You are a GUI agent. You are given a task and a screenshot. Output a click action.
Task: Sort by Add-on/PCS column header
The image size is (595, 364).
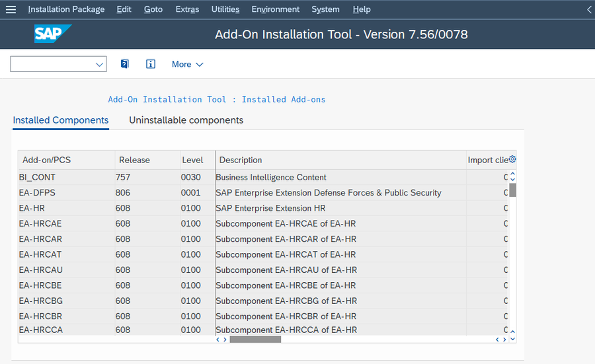point(66,160)
